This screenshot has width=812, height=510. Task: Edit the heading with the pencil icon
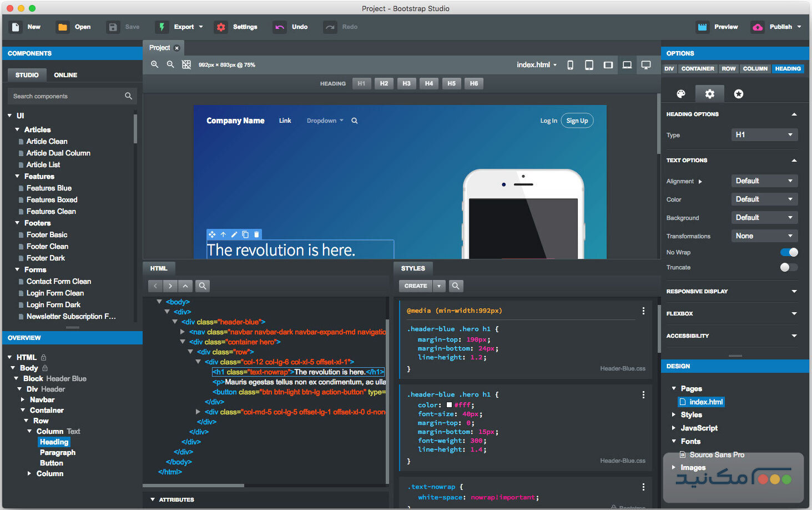coord(234,234)
